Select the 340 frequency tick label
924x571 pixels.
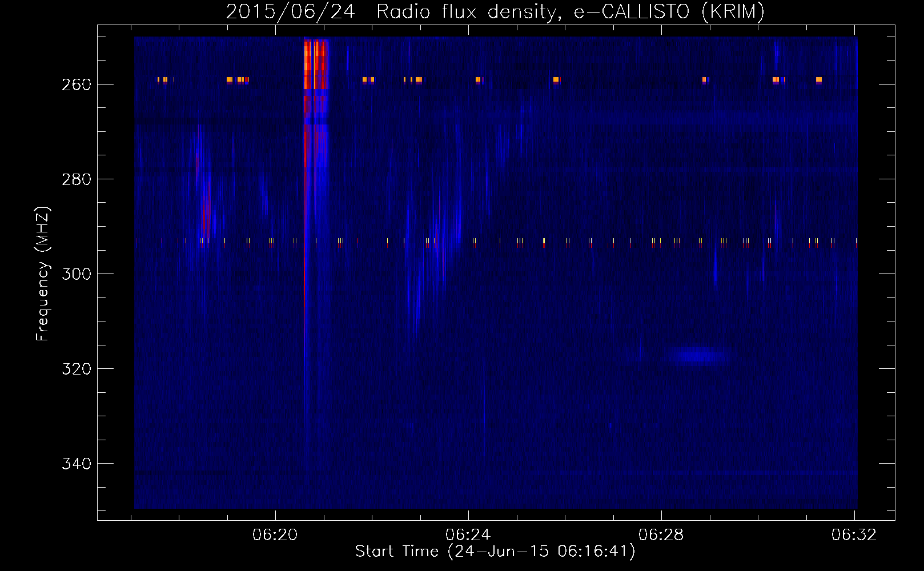77,464
